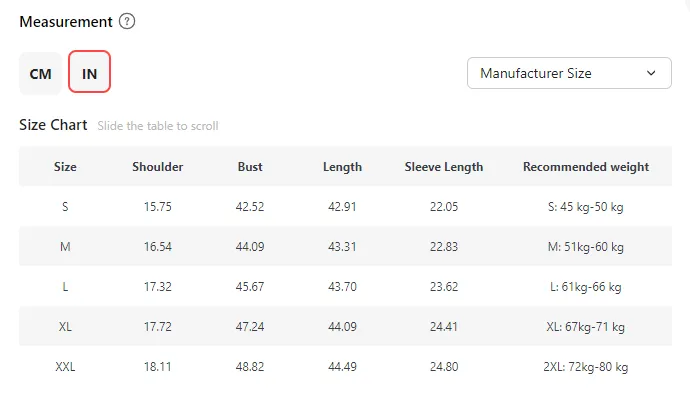This screenshot has height=396, width=690.
Task: Click the Bust column header
Action: (x=250, y=167)
